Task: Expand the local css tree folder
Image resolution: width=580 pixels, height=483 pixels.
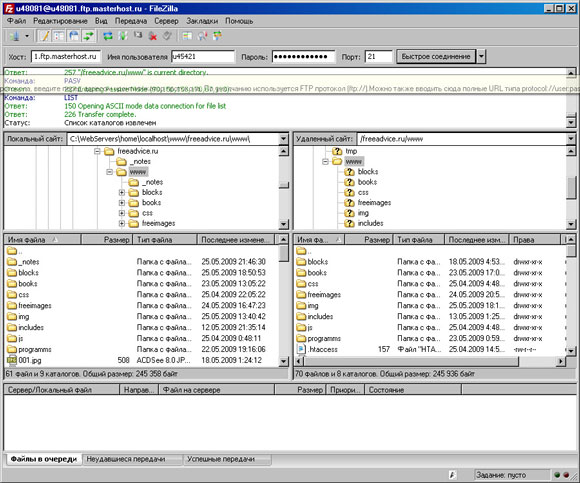Action: coord(122,213)
